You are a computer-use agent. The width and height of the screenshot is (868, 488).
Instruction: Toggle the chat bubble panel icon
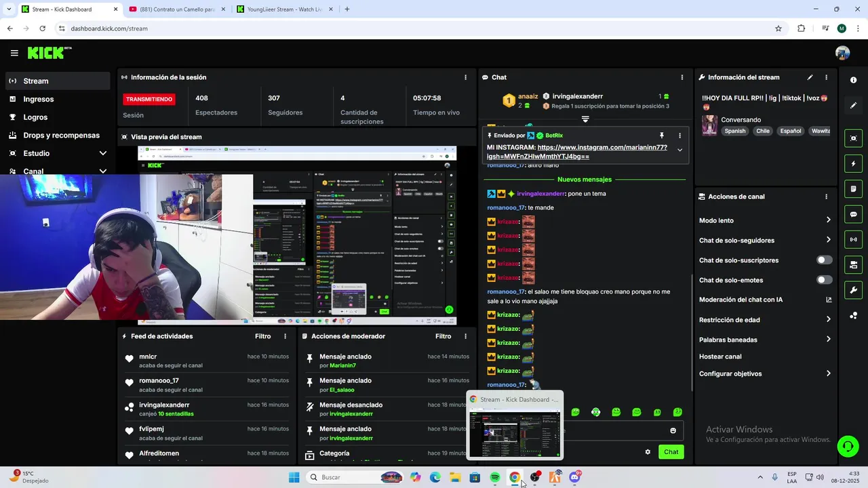click(x=853, y=214)
